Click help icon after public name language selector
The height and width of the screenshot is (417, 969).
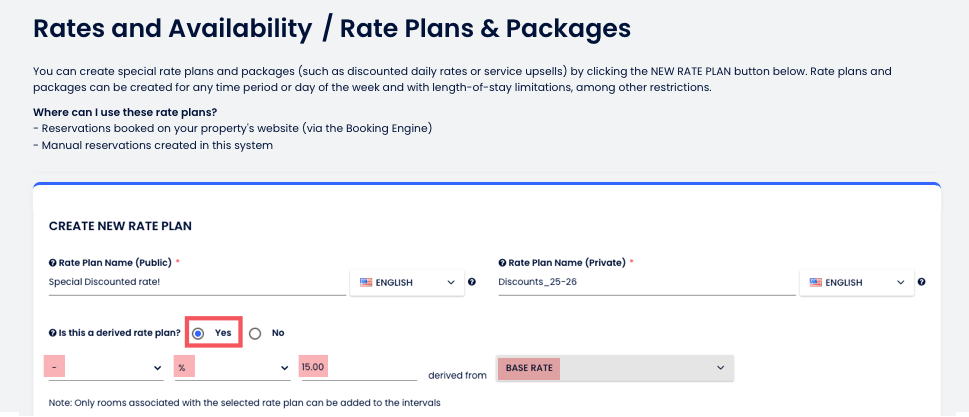[x=472, y=282]
